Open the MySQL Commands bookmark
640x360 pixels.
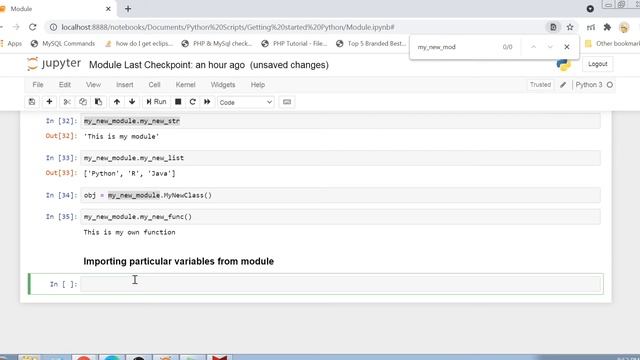pos(63,44)
